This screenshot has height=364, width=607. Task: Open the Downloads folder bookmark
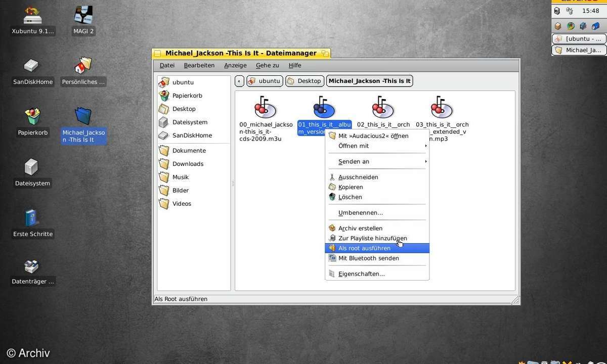[194, 164]
